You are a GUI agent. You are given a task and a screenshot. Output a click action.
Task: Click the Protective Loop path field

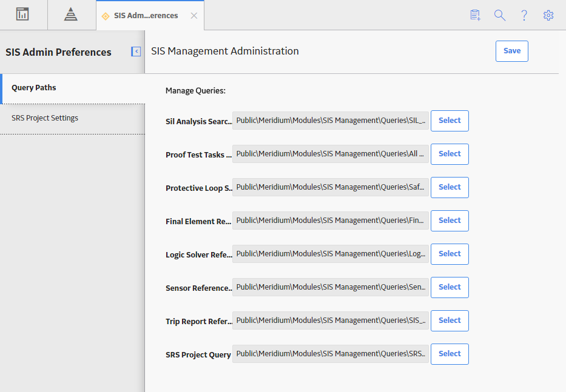pos(331,188)
